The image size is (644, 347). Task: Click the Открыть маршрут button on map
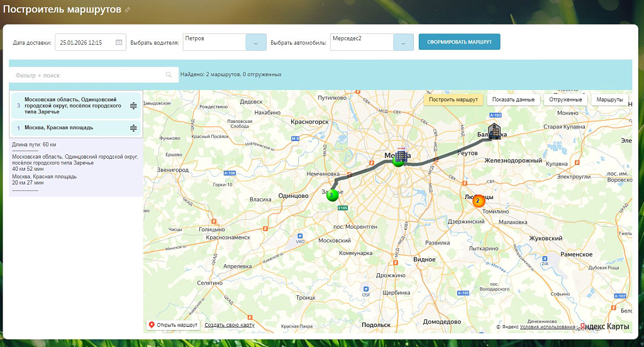tap(173, 325)
